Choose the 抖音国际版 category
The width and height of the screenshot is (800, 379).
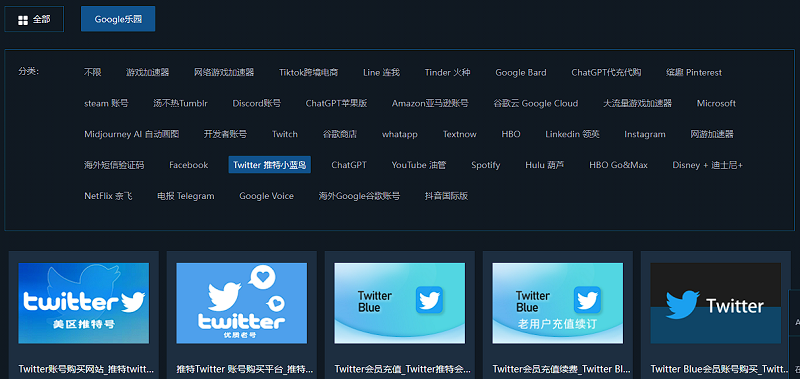click(446, 196)
